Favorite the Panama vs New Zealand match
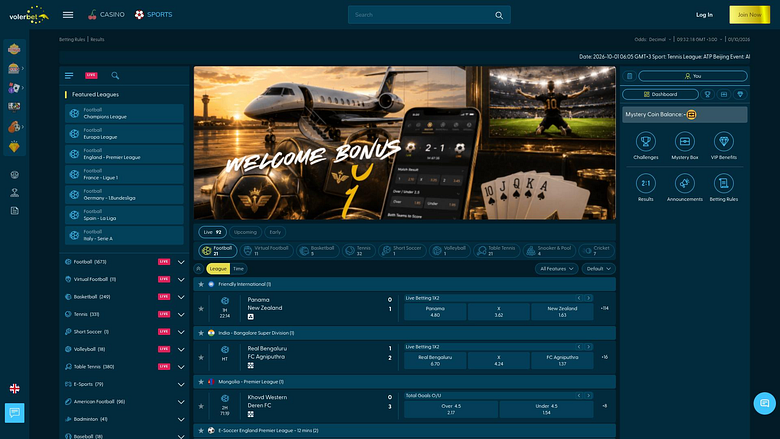Image resolution: width=780 pixels, height=439 pixels. coord(201,309)
